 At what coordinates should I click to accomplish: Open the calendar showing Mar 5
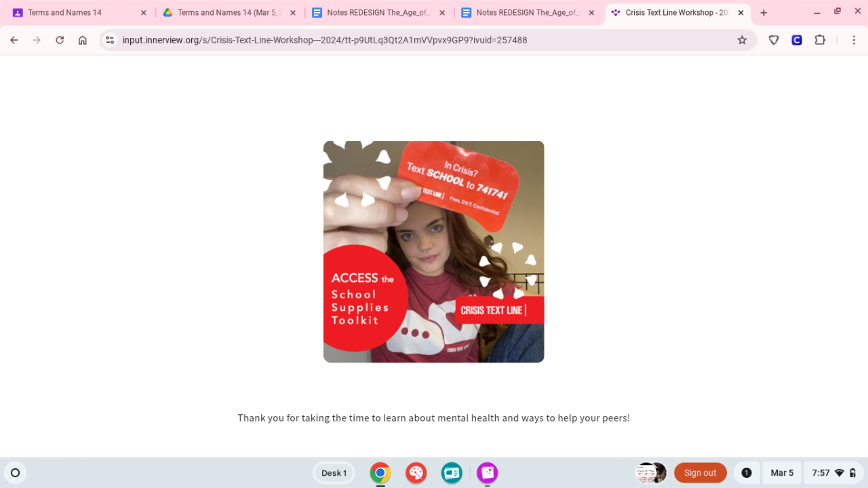[x=782, y=473]
